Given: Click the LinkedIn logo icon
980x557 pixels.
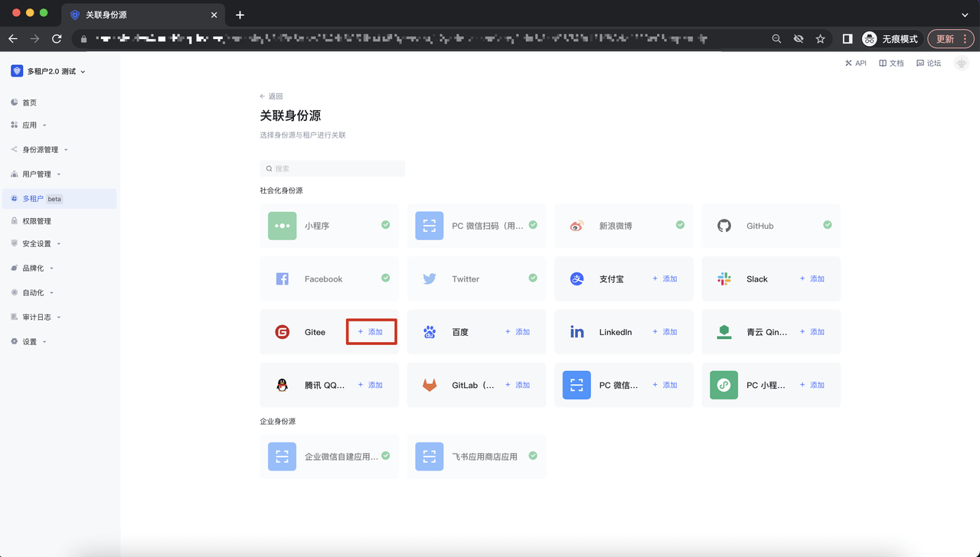Looking at the screenshot, I should coord(577,332).
